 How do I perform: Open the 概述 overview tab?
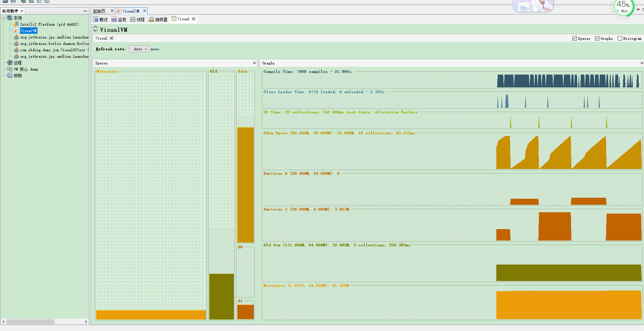coord(100,20)
